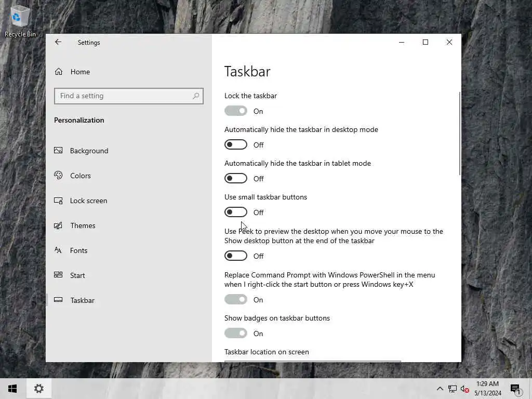Click the settings page vertical scrollbar
The height and width of the screenshot is (399, 532).
tap(460, 134)
